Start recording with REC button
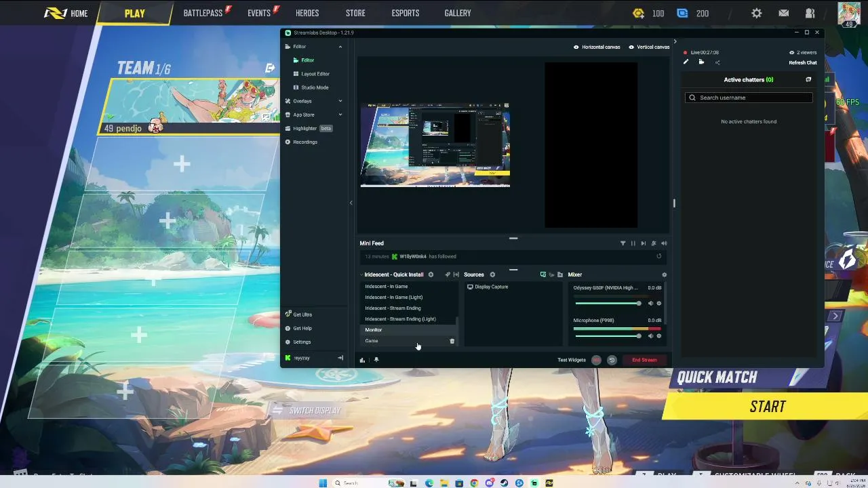The width and height of the screenshot is (868, 488). coord(596,360)
